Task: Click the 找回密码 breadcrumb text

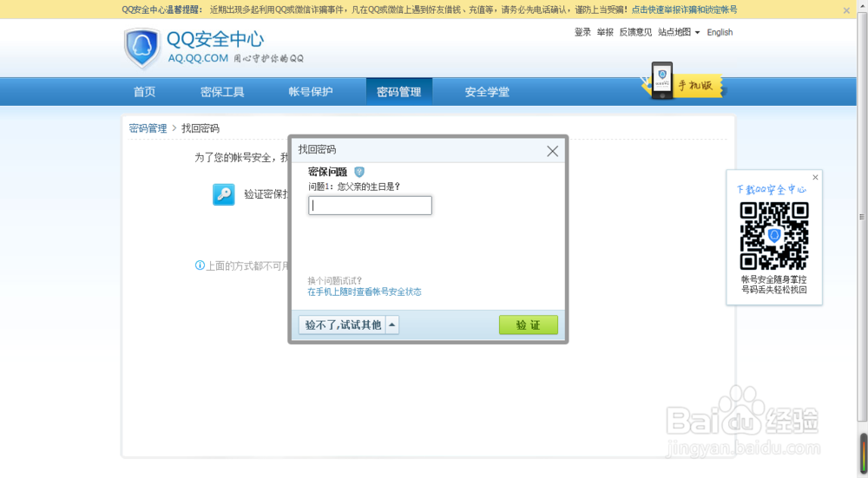Action: click(x=201, y=128)
